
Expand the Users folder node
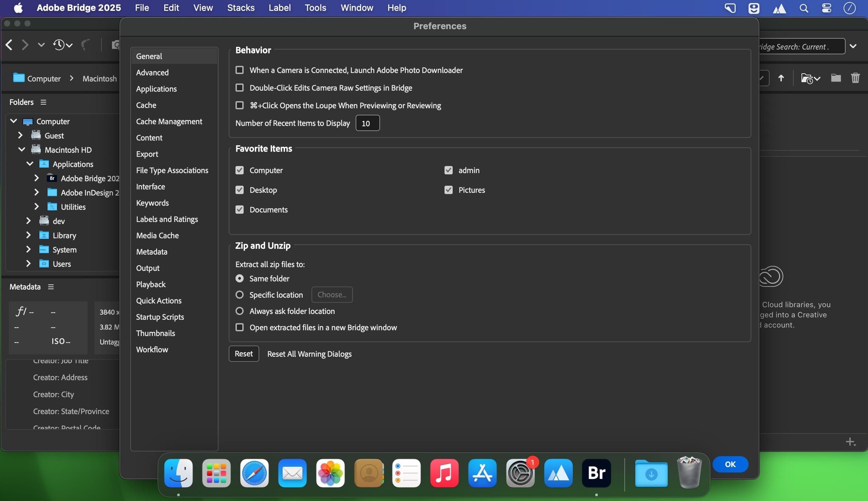(29, 264)
